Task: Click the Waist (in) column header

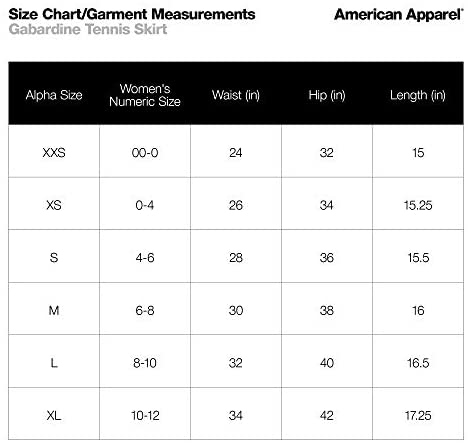Action: (236, 95)
